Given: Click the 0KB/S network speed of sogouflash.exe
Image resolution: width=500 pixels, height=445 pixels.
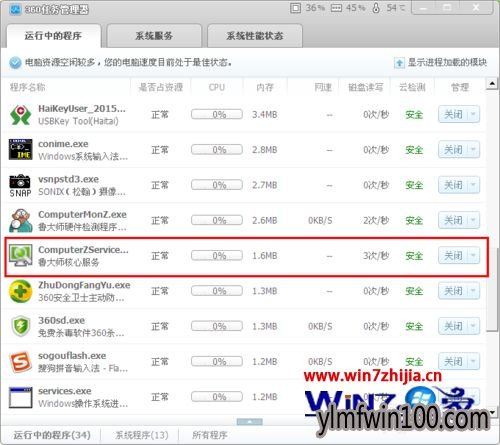Looking at the screenshot, I should (320, 362).
